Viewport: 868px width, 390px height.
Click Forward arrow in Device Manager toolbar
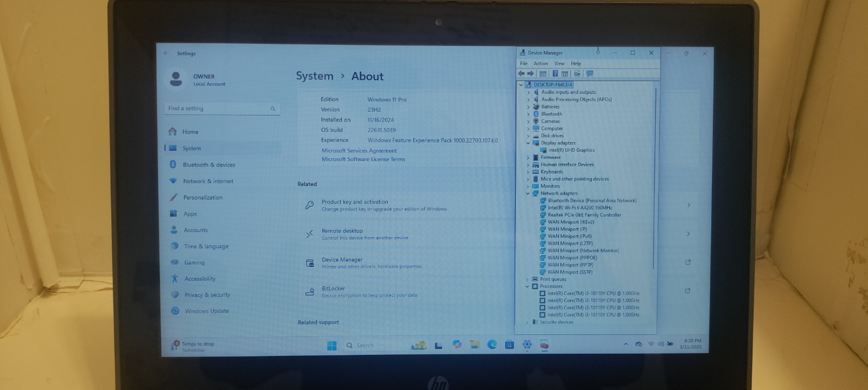[531, 74]
